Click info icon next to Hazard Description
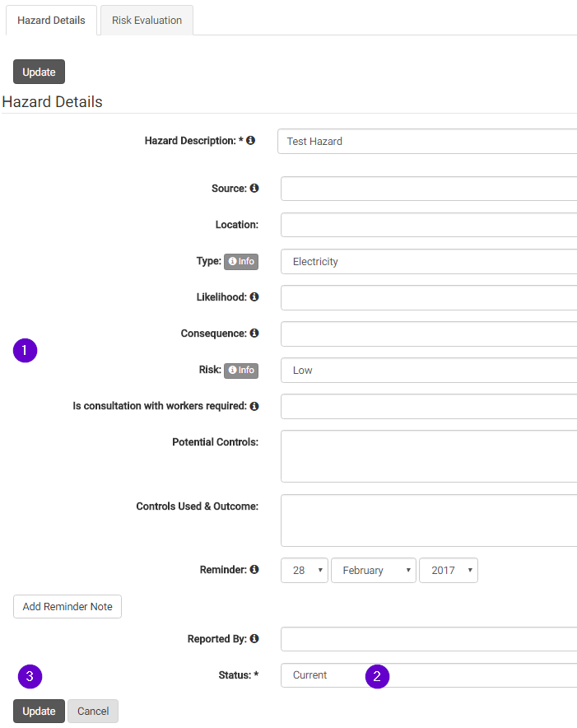Viewport: 577px width, 728px height. coord(251,140)
